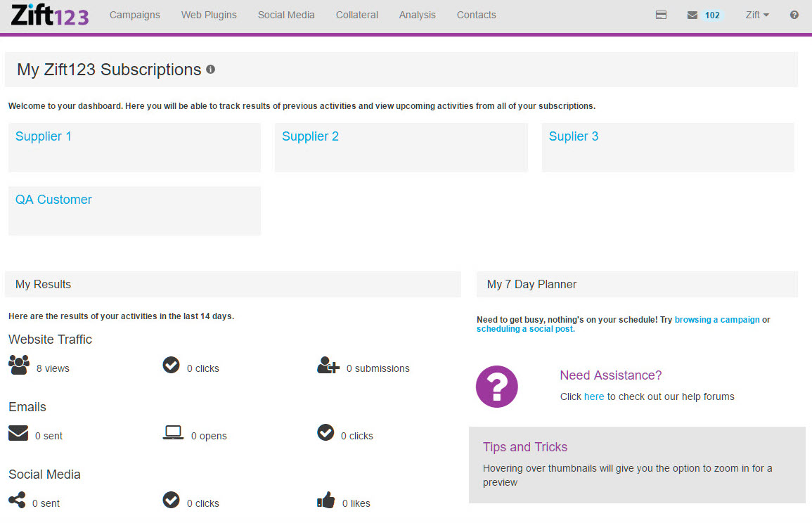Open the Analysis menu
The width and height of the screenshot is (812, 523).
click(x=418, y=15)
